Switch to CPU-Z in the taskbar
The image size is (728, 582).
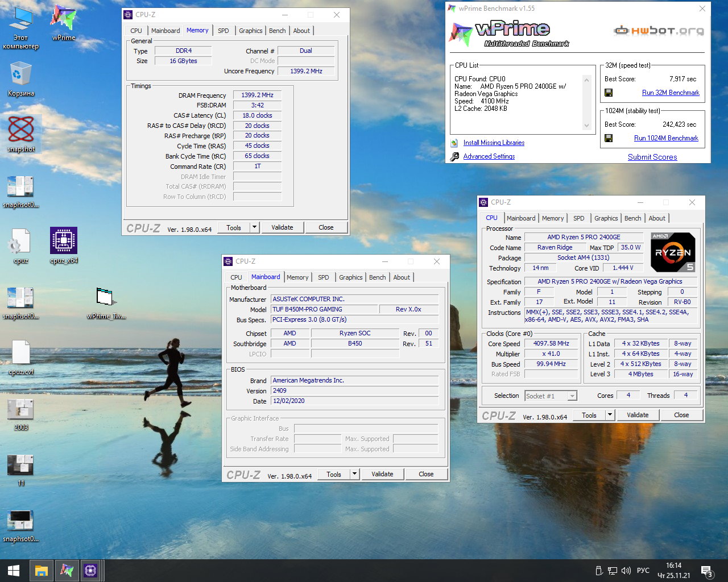click(x=90, y=571)
